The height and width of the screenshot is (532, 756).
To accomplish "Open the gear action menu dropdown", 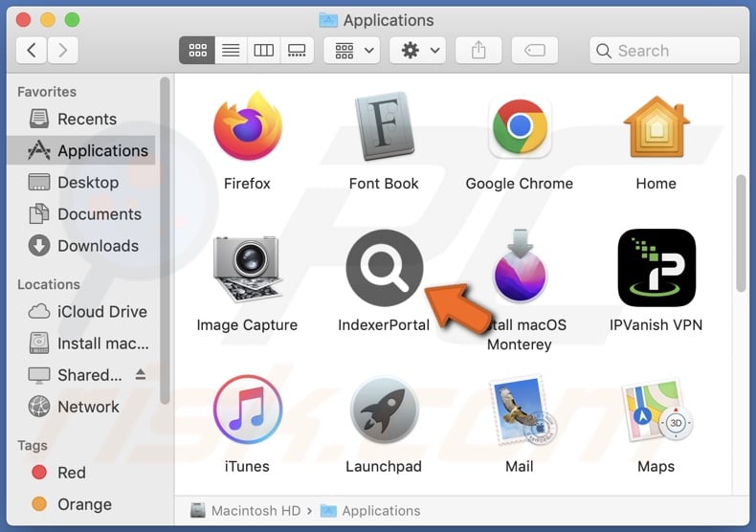I will 417,50.
